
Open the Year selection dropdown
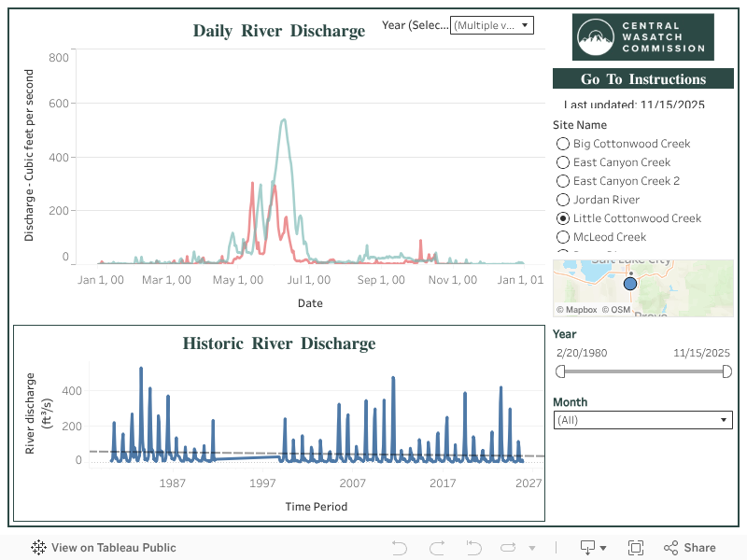point(491,25)
